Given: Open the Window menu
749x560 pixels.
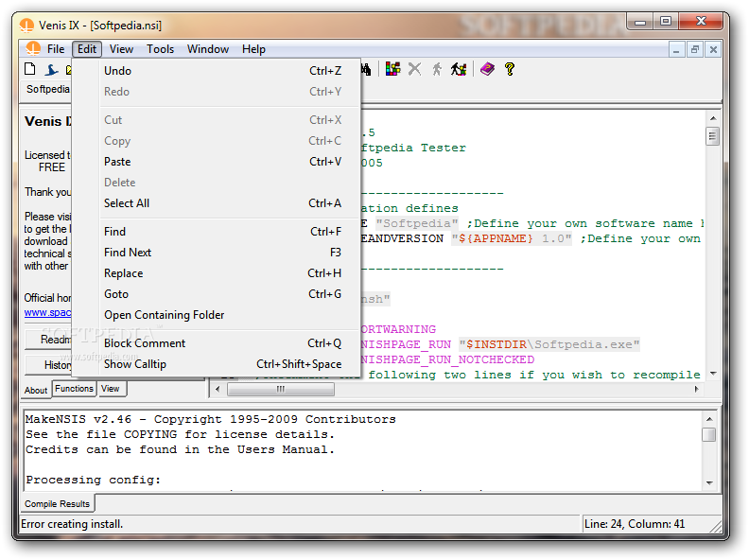Looking at the screenshot, I should (x=208, y=49).
